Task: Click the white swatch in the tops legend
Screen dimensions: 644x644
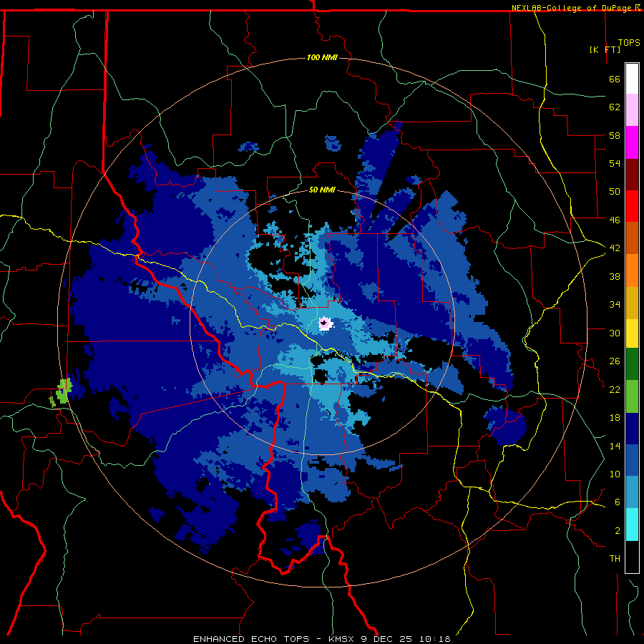Action: (x=632, y=79)
